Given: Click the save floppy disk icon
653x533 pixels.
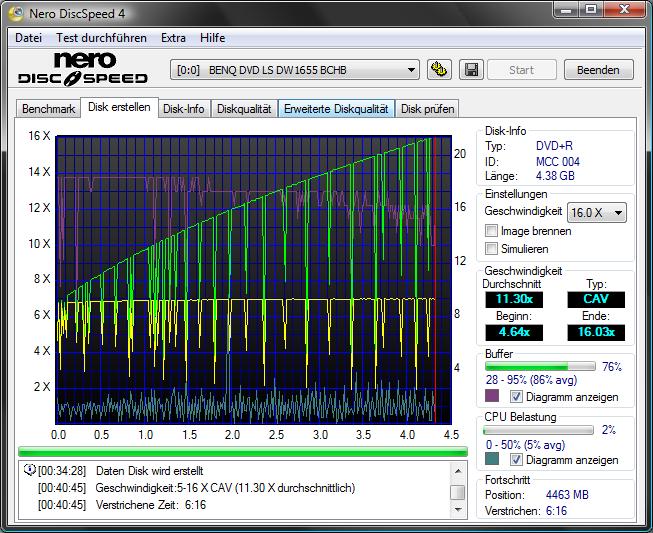Looking at the screenshot, I should tap(471, 70).
